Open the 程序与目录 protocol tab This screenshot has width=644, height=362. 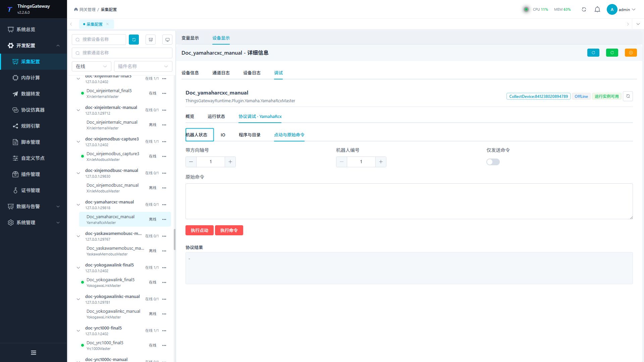[x=250, y=135]
